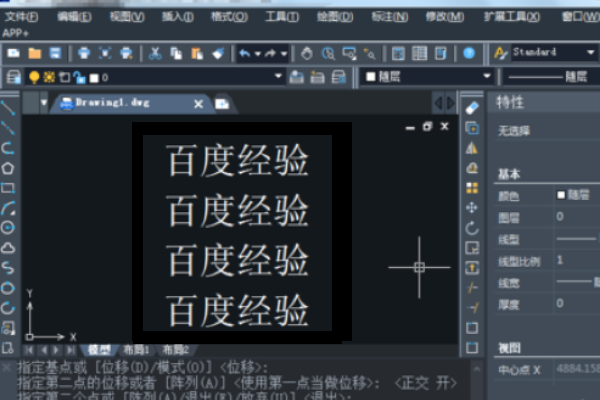Select the Circle tool
This screenshot has width=600, height=400.
click(8, 228)
